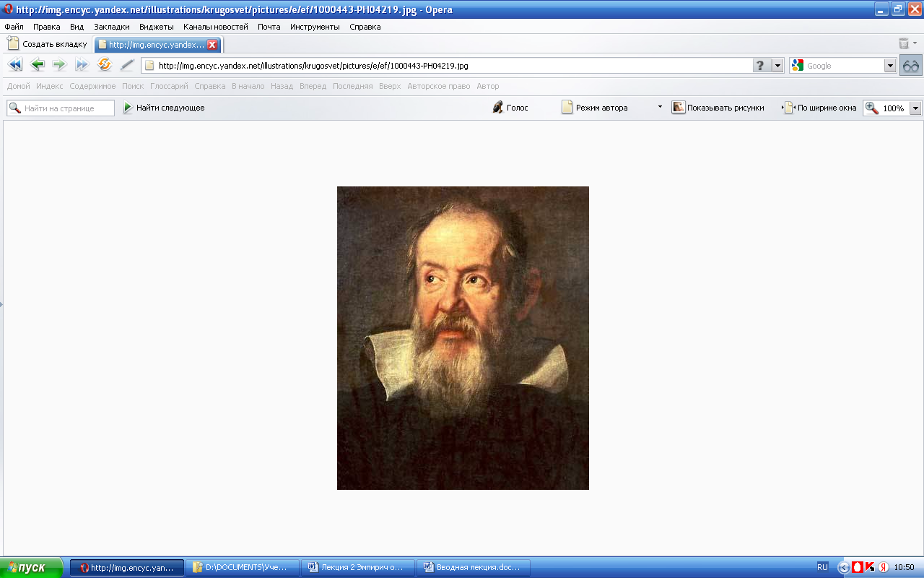Toggle 'По ширине окна' fit width
This screenshot has height=578, width=924.
(x=820, y=108)
